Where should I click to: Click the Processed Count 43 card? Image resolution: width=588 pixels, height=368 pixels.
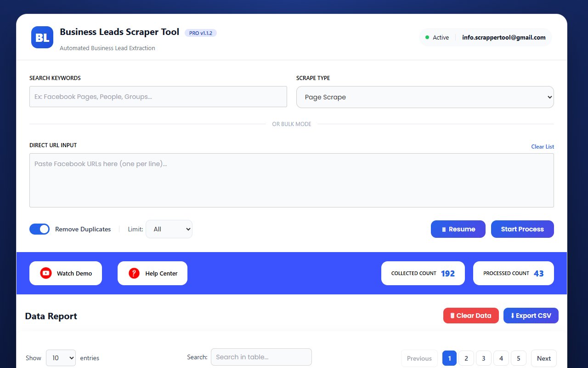514,273
